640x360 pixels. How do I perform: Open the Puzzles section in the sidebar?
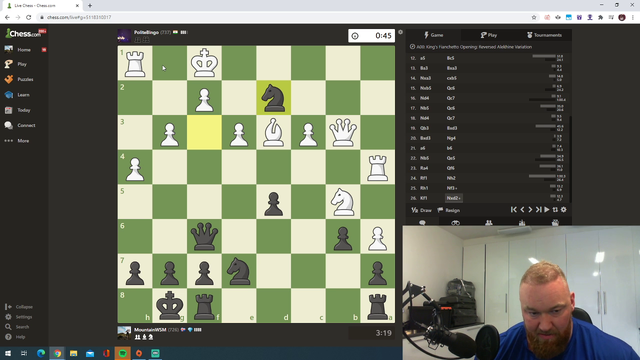point(24,79)
